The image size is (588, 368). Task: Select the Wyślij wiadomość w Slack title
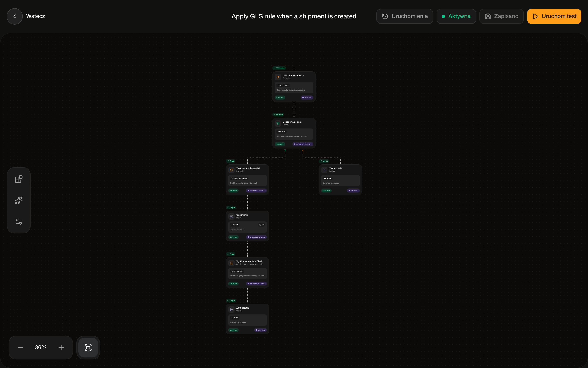249,261
